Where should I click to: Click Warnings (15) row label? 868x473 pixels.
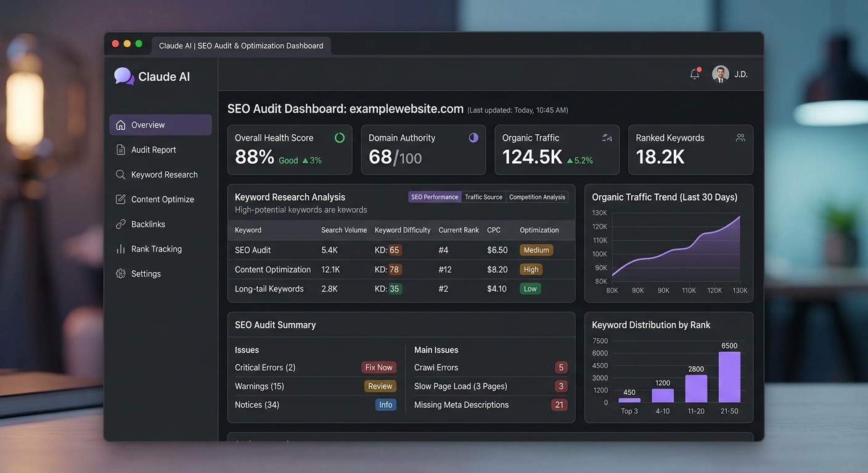pos(260,386)
